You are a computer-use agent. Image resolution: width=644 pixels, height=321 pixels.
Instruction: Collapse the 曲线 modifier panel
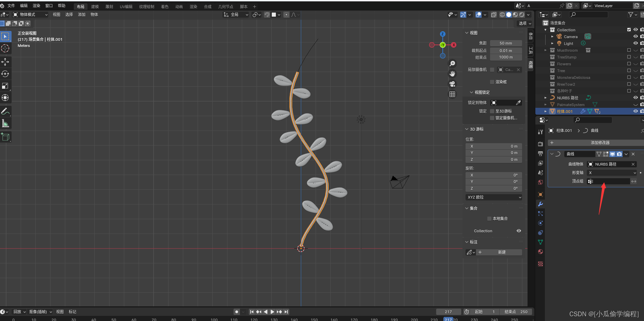(x=552, y=154)
